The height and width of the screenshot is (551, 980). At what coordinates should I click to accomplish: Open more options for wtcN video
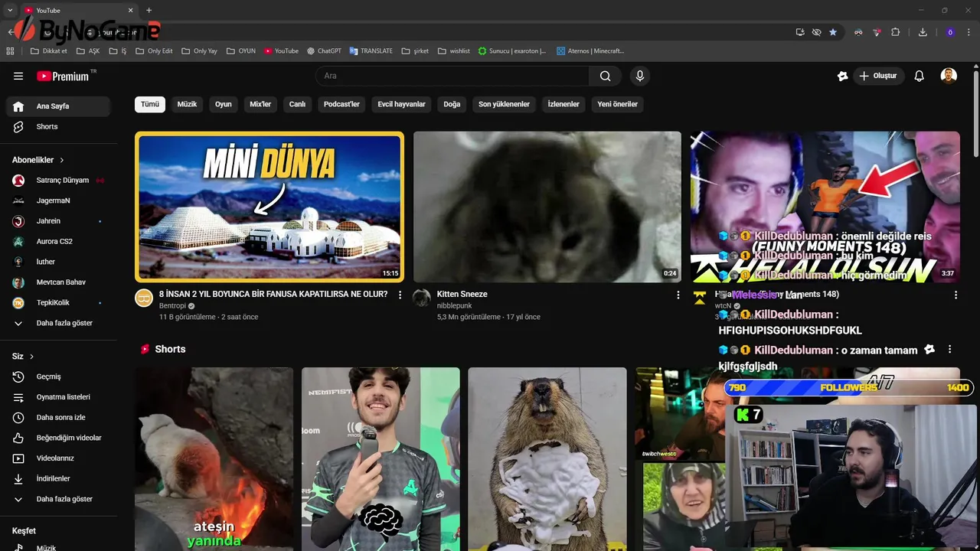pos(955,295)
